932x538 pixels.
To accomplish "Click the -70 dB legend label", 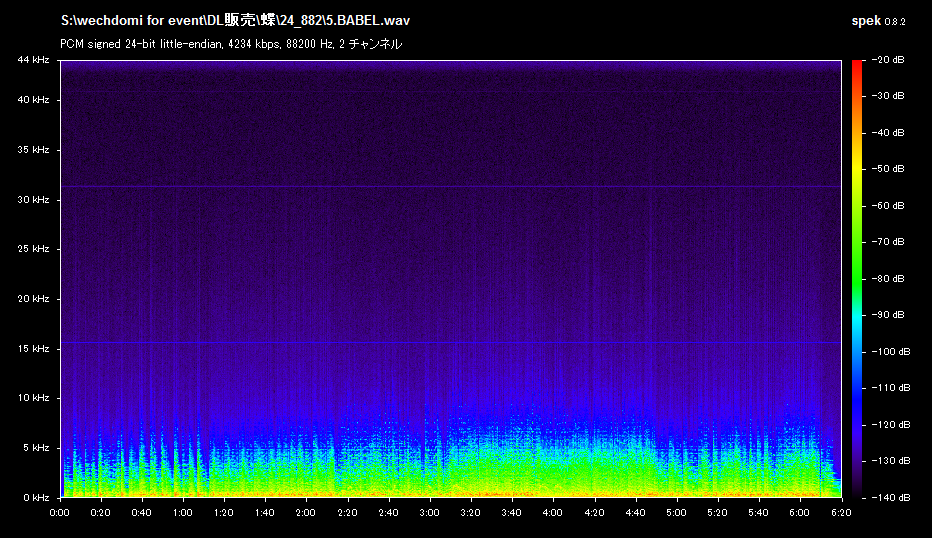I will coord(888,241).
